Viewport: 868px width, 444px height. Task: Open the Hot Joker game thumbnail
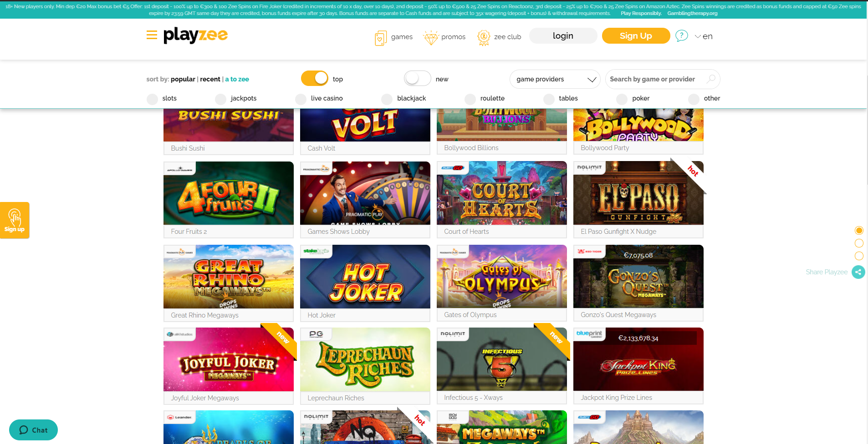tap(365, 277)
